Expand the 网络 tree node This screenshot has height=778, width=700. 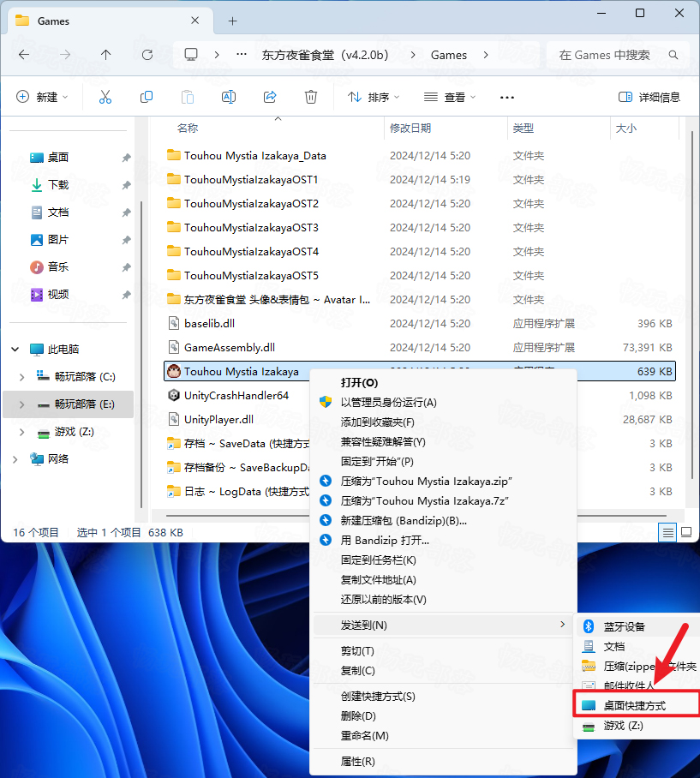[x=15, y=459]
